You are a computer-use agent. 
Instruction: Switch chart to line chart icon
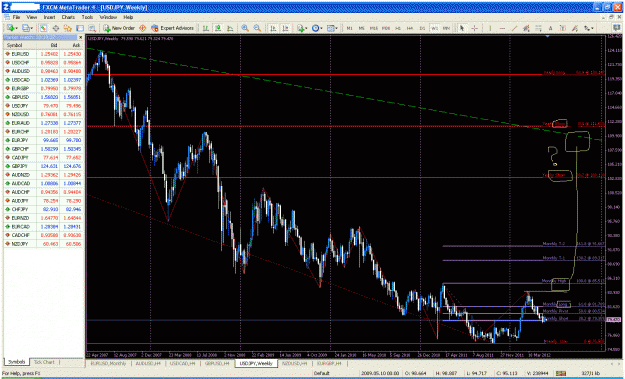(x=230, y=28)
